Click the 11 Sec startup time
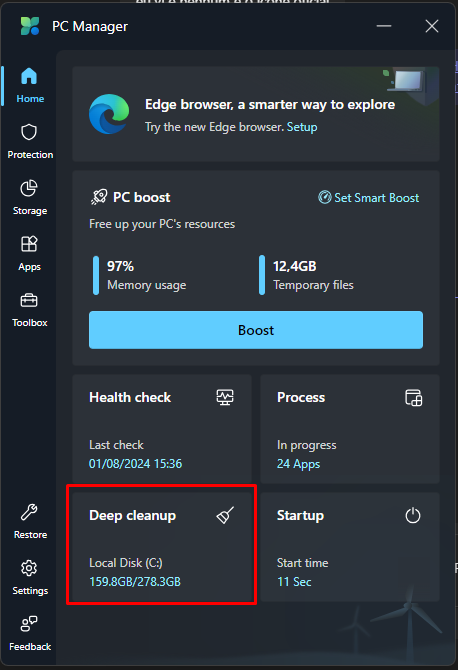The image size is (458, 670). click(294, 582)
